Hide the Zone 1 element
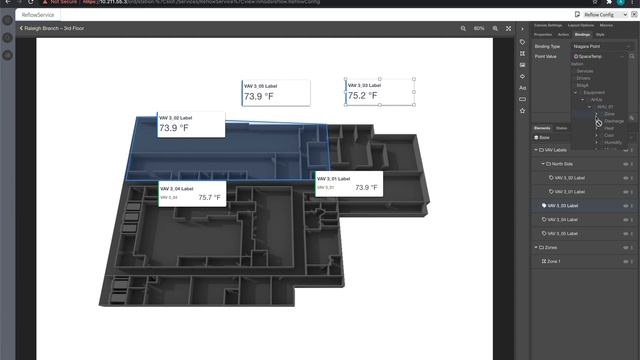The image size is (640, 360). [x=625, y=262]
